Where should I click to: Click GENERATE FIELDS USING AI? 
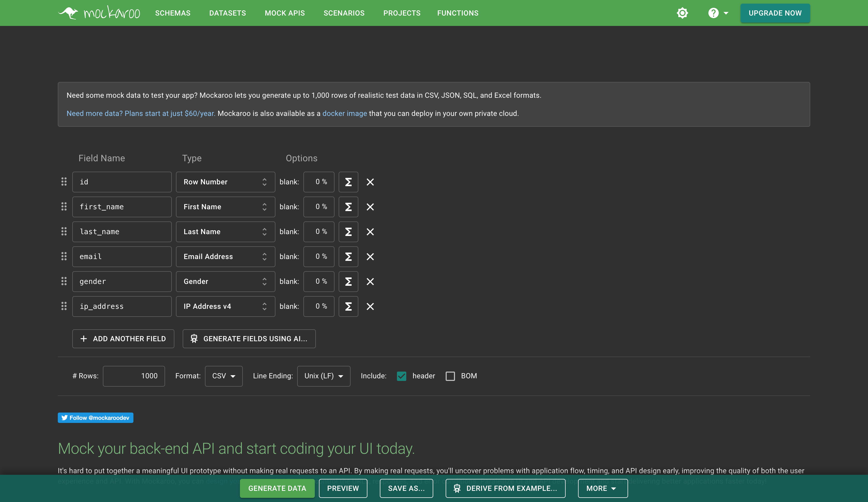click(x=249, y=339)
